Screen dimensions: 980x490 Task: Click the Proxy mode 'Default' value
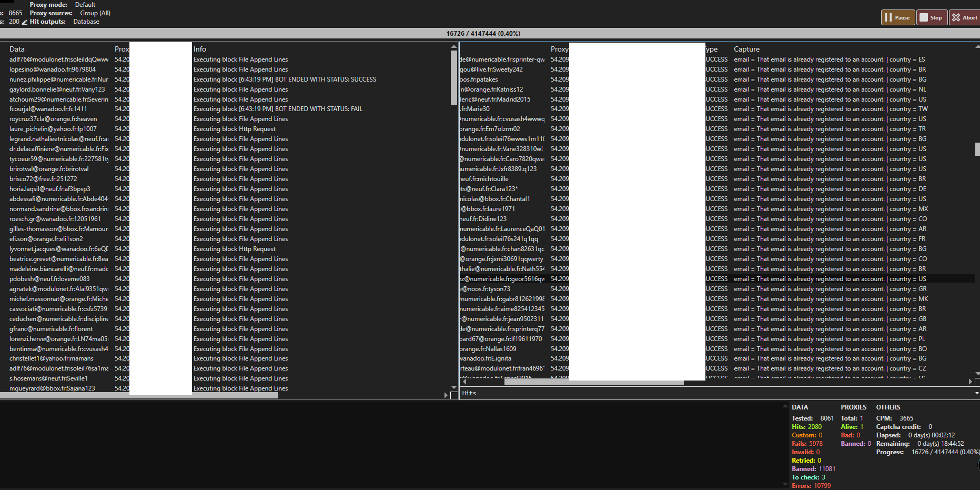click(85, 5)
